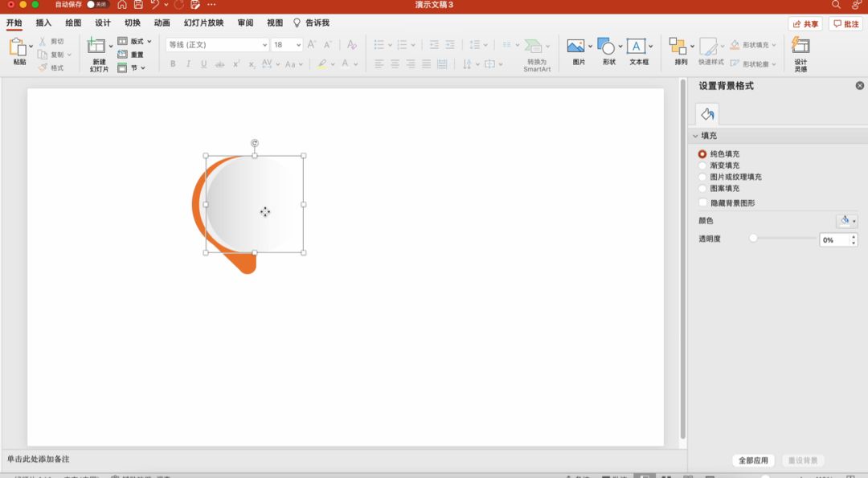Open the Draw (绘图) tab
Image resolution: width=868 pixels, height=478 pixels.
pos(73,22)
